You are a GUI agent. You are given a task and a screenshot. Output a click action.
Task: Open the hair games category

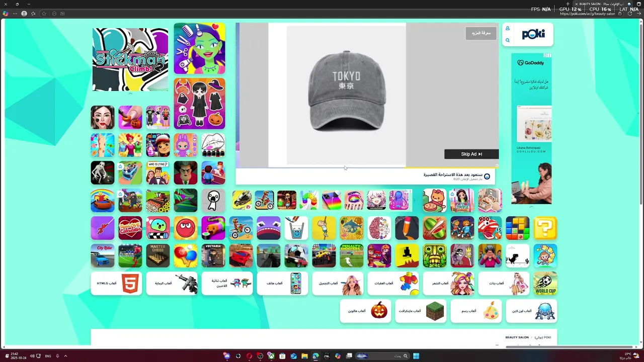[x=449, y=284]
